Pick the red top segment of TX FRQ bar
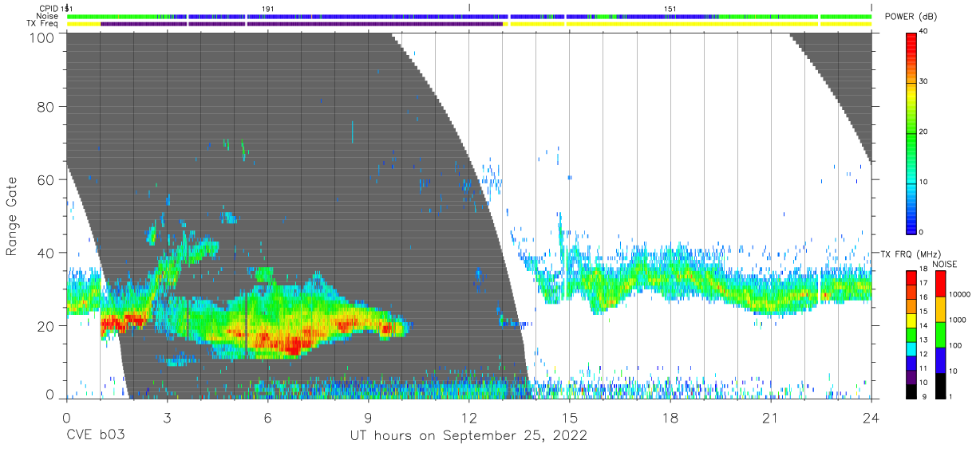This screenshot has width=980, height=452. click(x=911, y=278)
